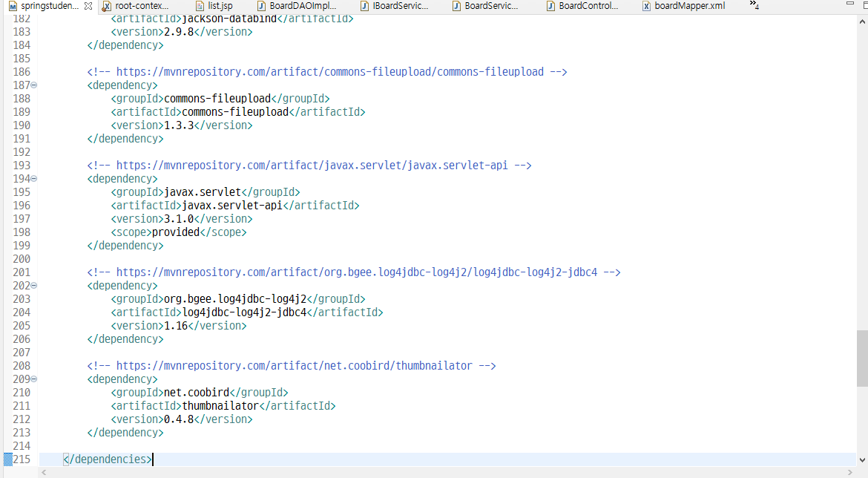Screen dimensions: 868x478
Task: Collapse the dependency block at line 202
Action: click(x=34, y=286)
